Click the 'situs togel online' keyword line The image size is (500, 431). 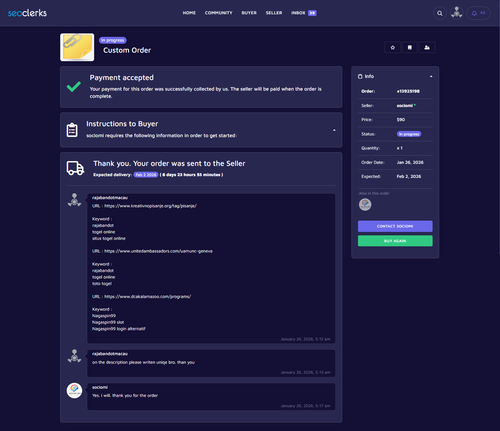click(109, 238)
